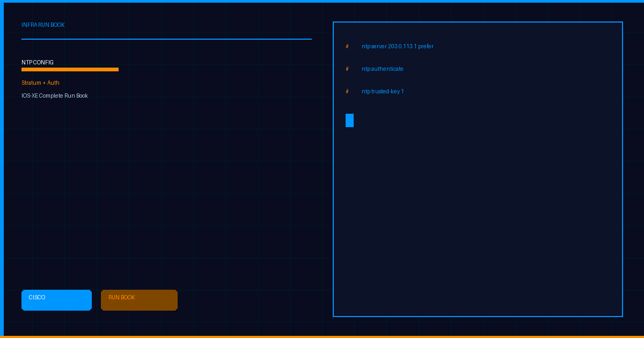This screenshot has width=644, height=338.
Task: Click the blue divider line under the header
Action: (166, 39)
